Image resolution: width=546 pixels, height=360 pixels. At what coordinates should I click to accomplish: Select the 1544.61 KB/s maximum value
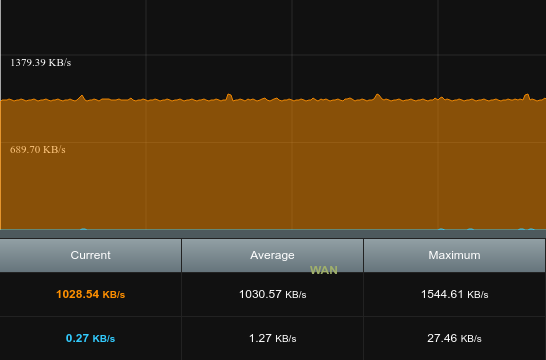click(454, 295)
